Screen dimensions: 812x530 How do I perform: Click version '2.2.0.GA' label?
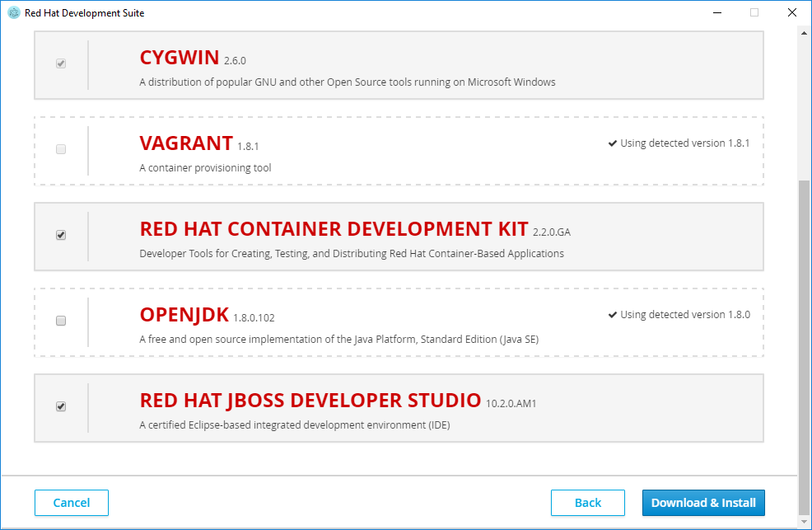click(x=552, y=232)
